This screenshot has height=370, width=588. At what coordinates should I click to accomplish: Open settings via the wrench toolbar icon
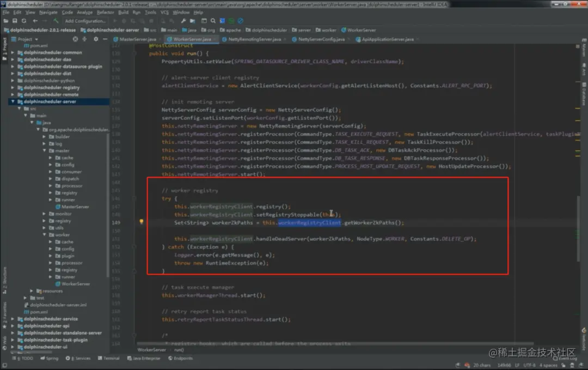click(183, 21)
